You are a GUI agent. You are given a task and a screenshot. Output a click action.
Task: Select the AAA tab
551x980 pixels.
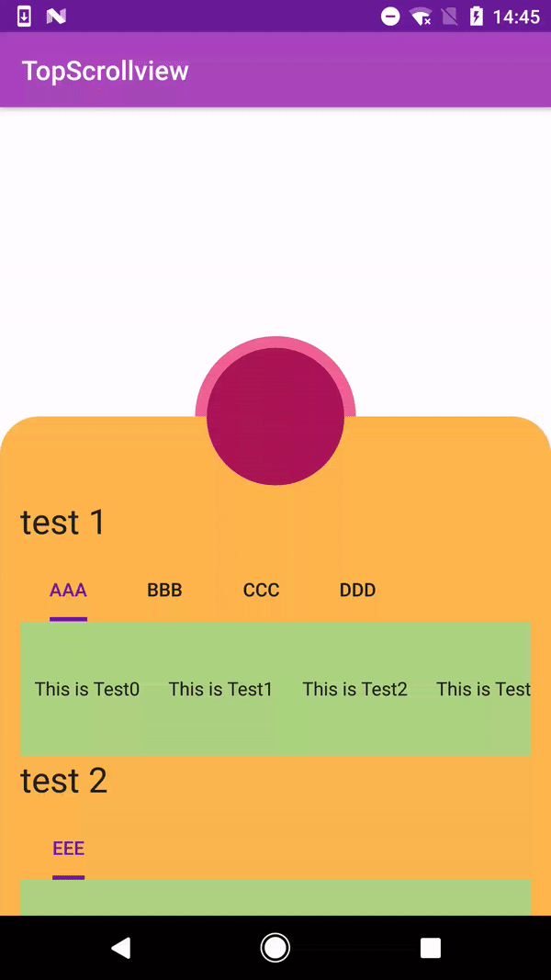coord(68,591)
